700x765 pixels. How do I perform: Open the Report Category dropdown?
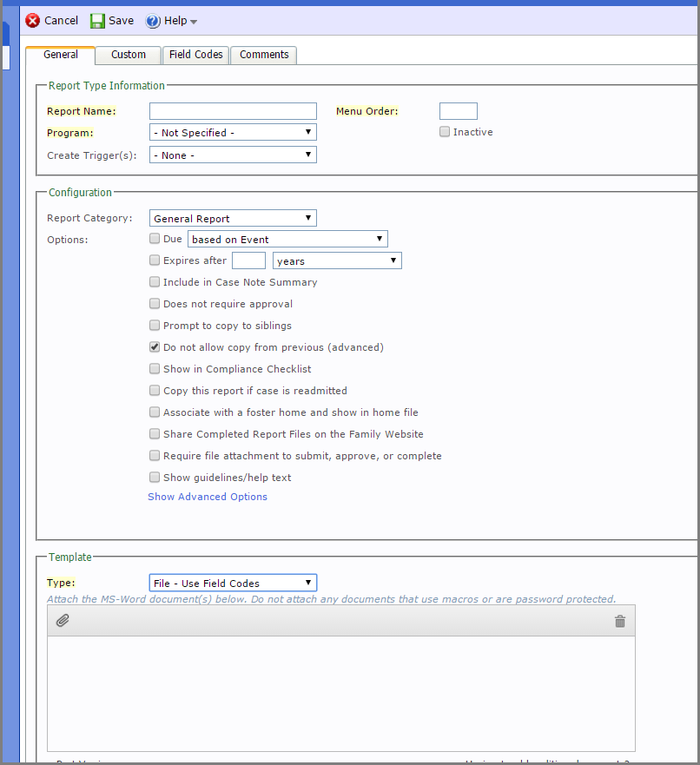tap(233, 218)
